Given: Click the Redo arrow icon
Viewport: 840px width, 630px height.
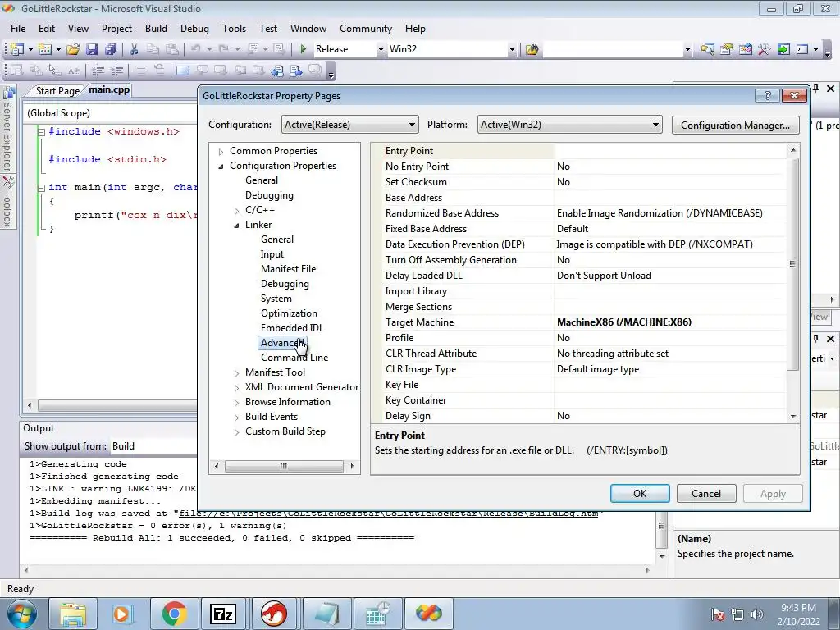Looking at the screenshot, I should click(x=224, y=49).
